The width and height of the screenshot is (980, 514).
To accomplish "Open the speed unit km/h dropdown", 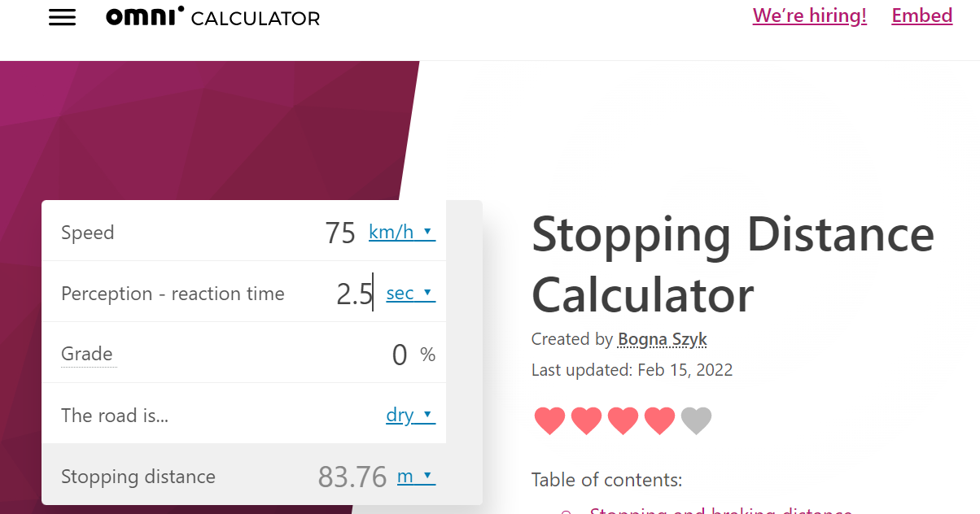I will click(x=402, y=233).
